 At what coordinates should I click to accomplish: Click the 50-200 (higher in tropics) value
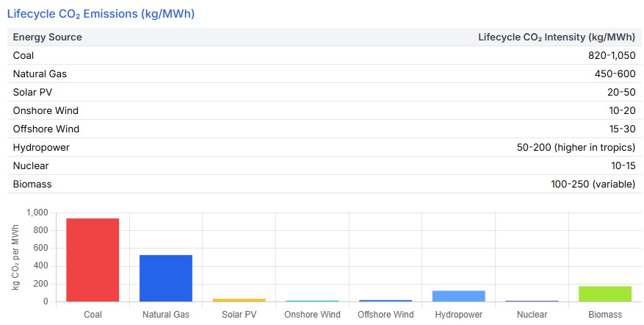(576, 147)
